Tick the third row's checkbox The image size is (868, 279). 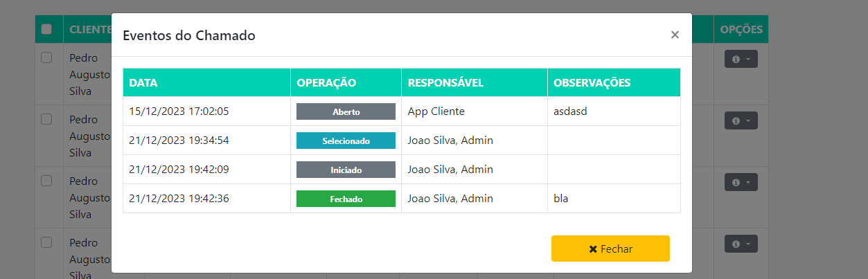coord(47,181)
